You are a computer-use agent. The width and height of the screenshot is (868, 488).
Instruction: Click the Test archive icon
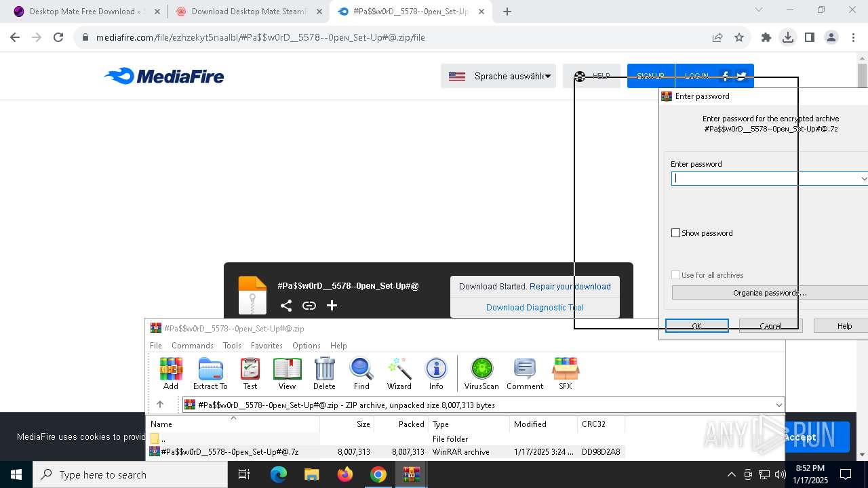tap(250, 374)
